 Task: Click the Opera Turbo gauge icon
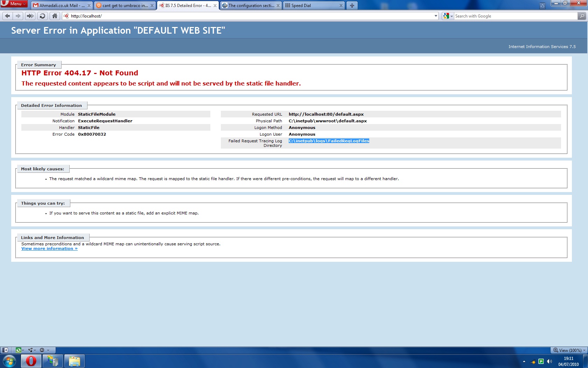click(42, 350)
